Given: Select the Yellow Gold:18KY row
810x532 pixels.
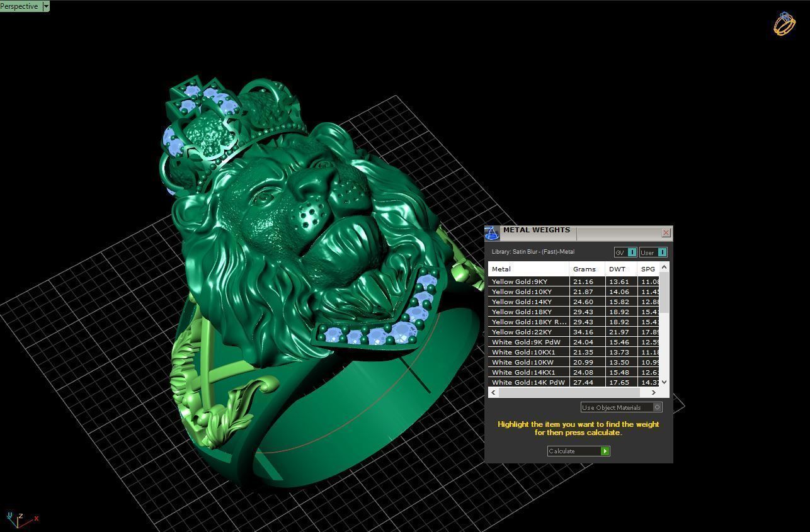Looking at the screenshot, I should pos(574,312).
